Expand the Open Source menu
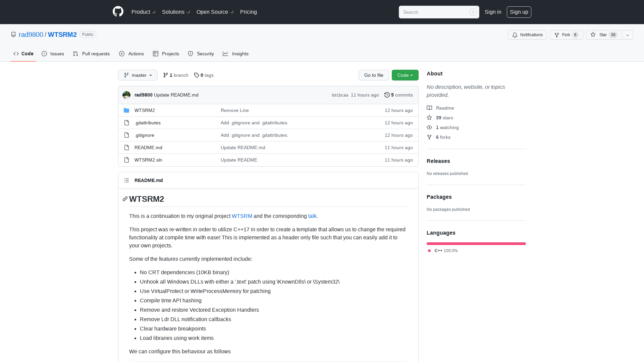644x362 pixels. coord(215,12)
